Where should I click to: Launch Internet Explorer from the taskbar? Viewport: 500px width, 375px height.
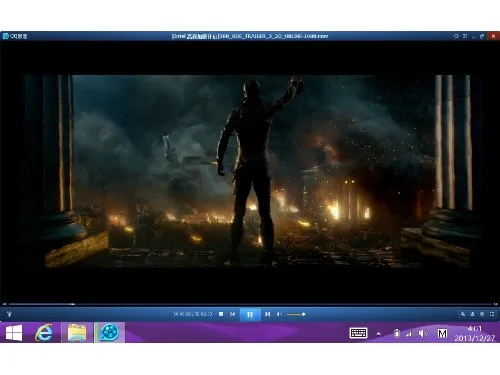tap(44, 332)
